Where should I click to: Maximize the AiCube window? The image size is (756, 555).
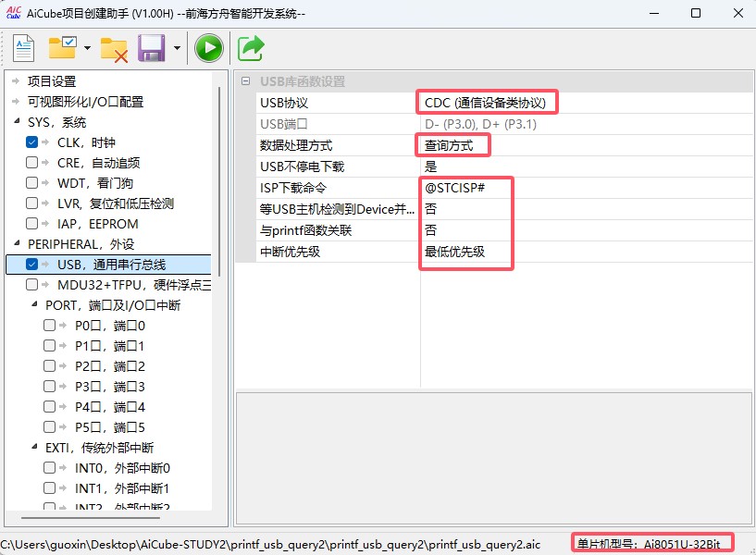pyautogui.click(x=696, y=13)
